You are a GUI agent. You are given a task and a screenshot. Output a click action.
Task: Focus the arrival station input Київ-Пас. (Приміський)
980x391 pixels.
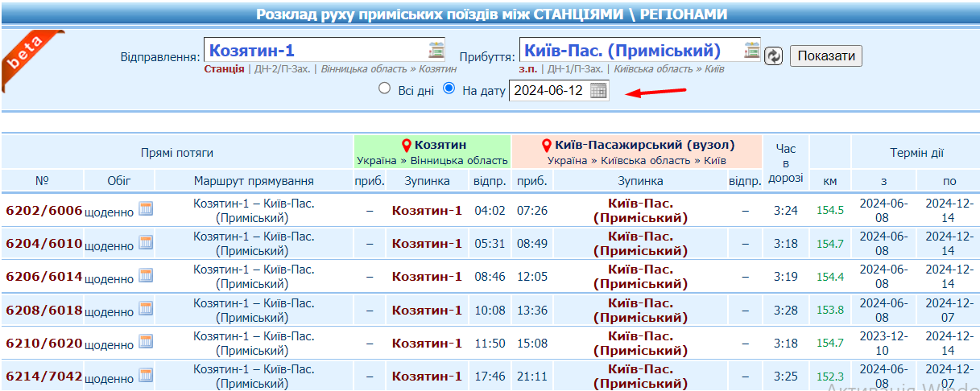tap(628, 50)
